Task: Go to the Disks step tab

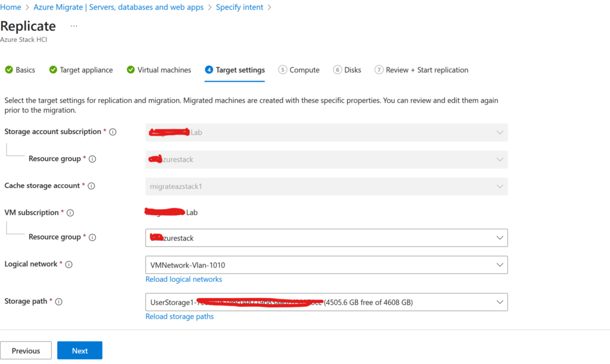Action: point(352,70)
